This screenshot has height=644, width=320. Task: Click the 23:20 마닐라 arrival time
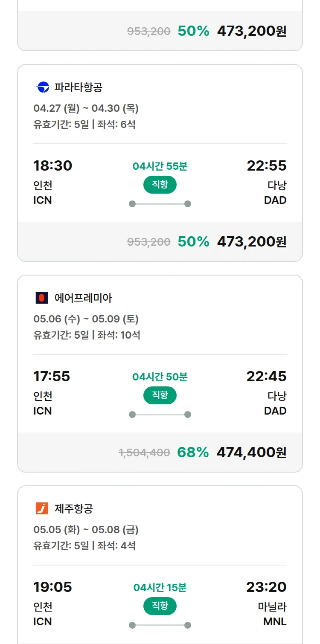(266, 587)
